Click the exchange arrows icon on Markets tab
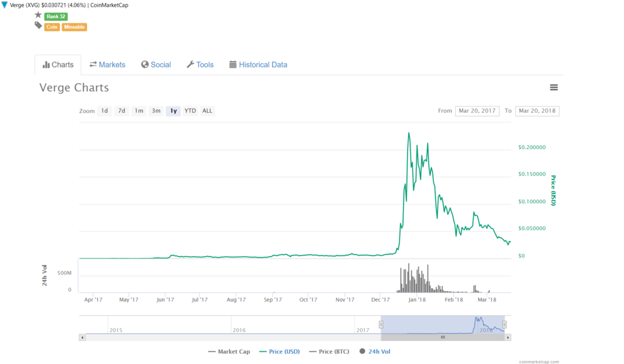 [93, 65]
